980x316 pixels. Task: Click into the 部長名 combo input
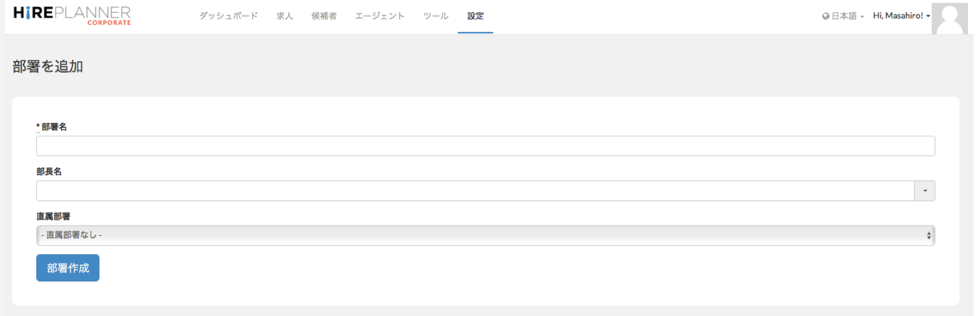point(475,190)
